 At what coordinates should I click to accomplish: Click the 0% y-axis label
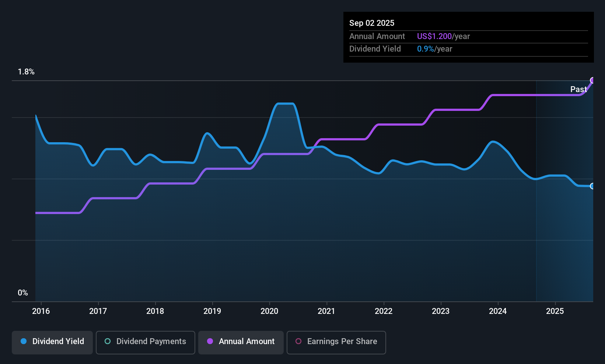coord(23,293)
